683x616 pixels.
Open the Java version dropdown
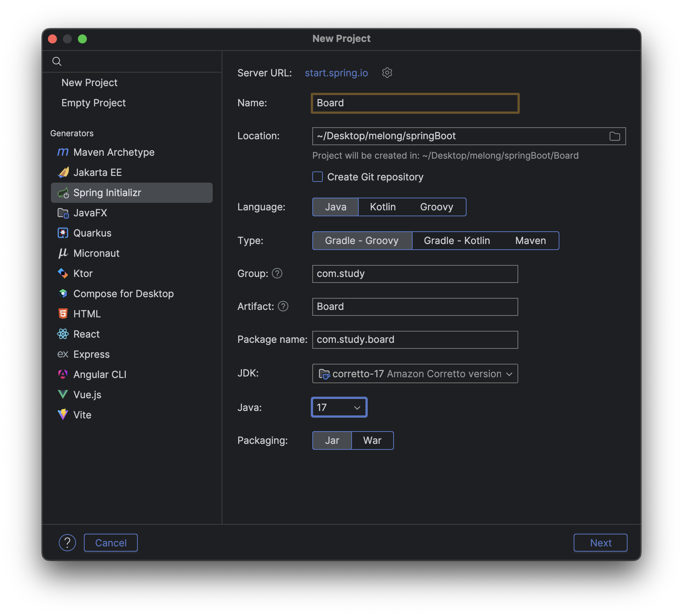[339, 407]
